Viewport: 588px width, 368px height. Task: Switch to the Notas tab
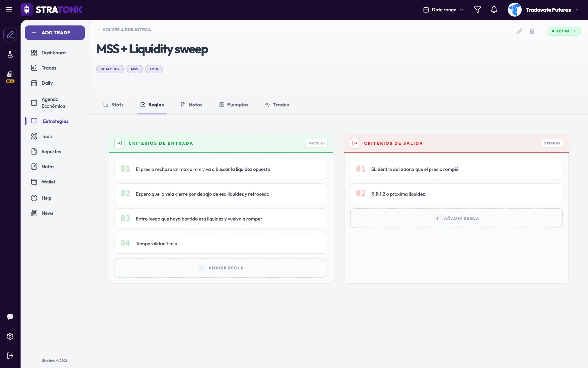tap(191, 105)
